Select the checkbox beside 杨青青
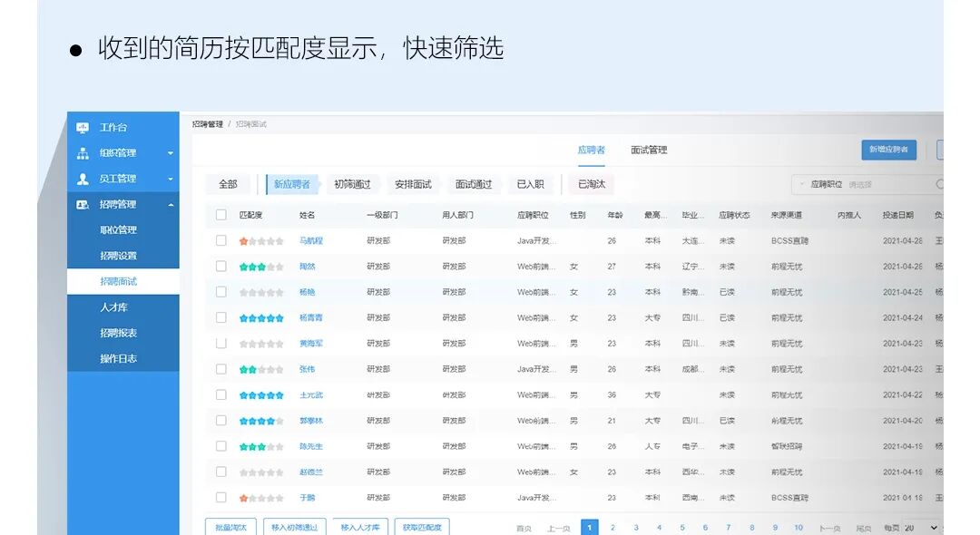This screenshot has height=535, width=980. coord(220,317)
